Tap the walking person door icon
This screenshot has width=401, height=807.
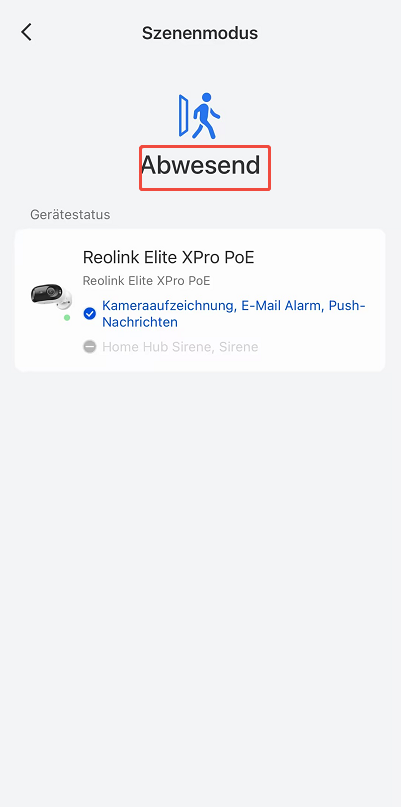coord(200,116)
